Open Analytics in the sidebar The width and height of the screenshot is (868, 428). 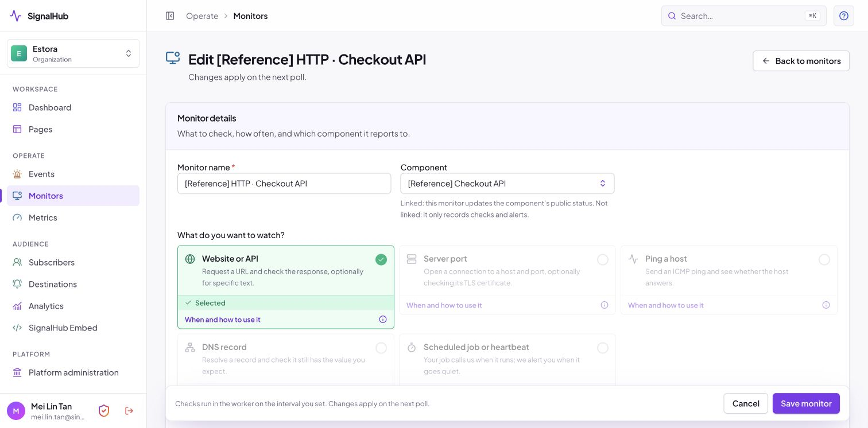click(73, 306)
